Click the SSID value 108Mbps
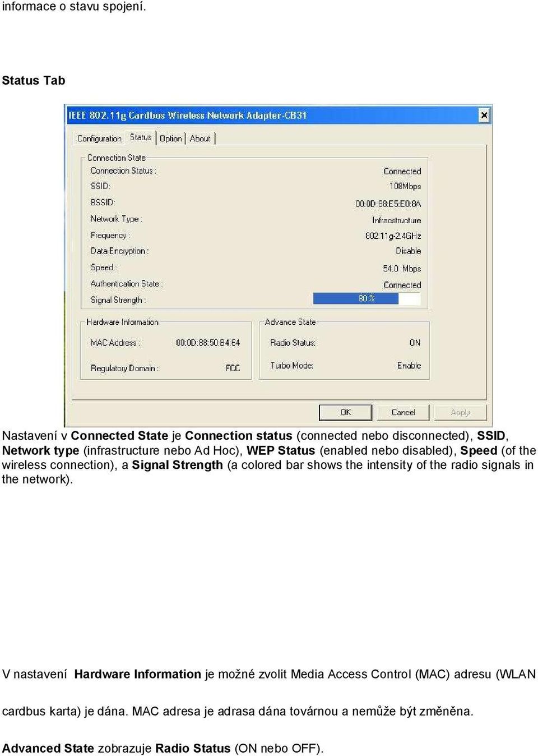Viewport: 538px width, 756px height. pyautogui.click(x=405, y=186)
